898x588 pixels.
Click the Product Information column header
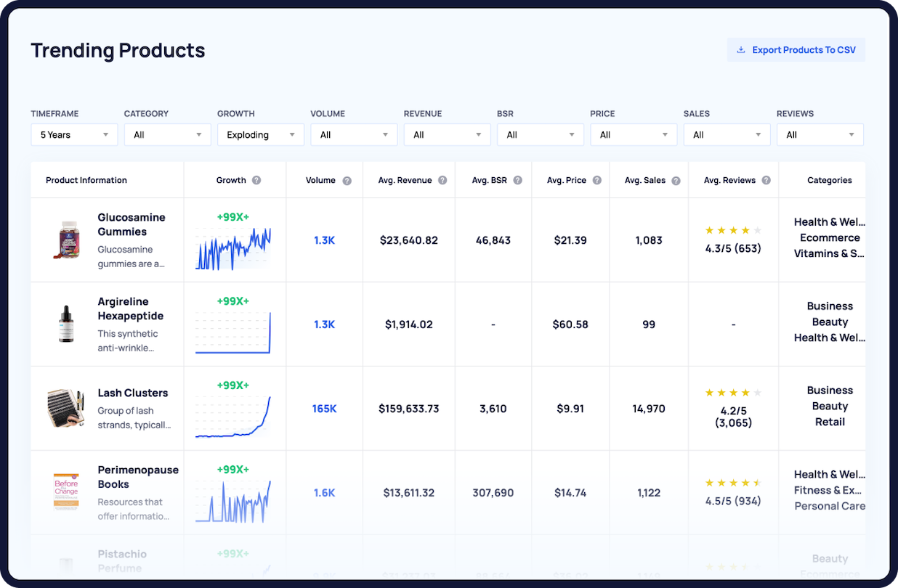[x=86, y=180]
